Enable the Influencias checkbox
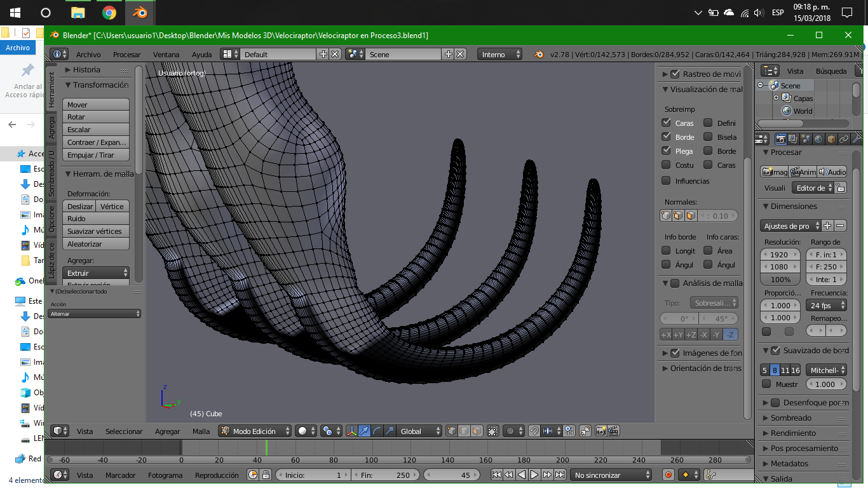Screen dimensions: 868x488 pos(666,181)
